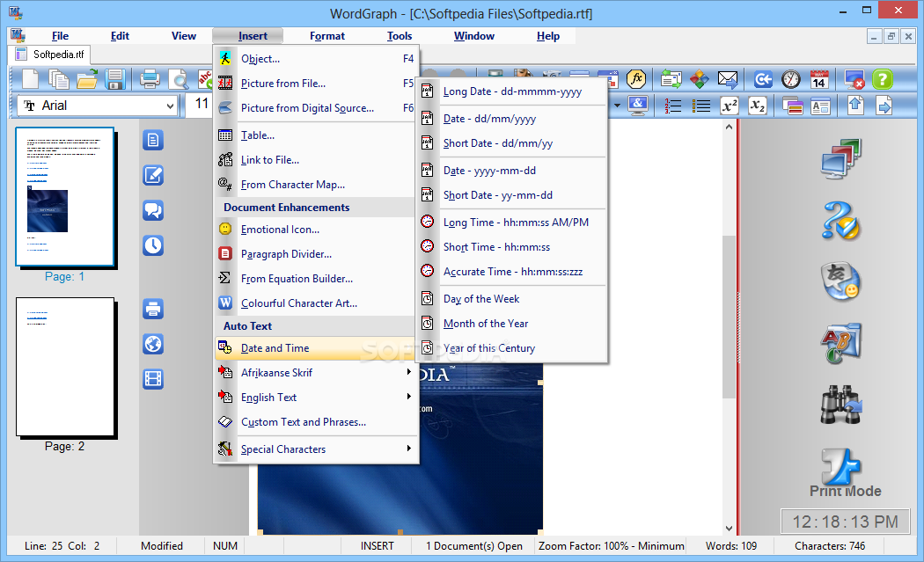924x562 pixels.
Task: Click the analog clock toolbar icon
Action: click(791, 79)
